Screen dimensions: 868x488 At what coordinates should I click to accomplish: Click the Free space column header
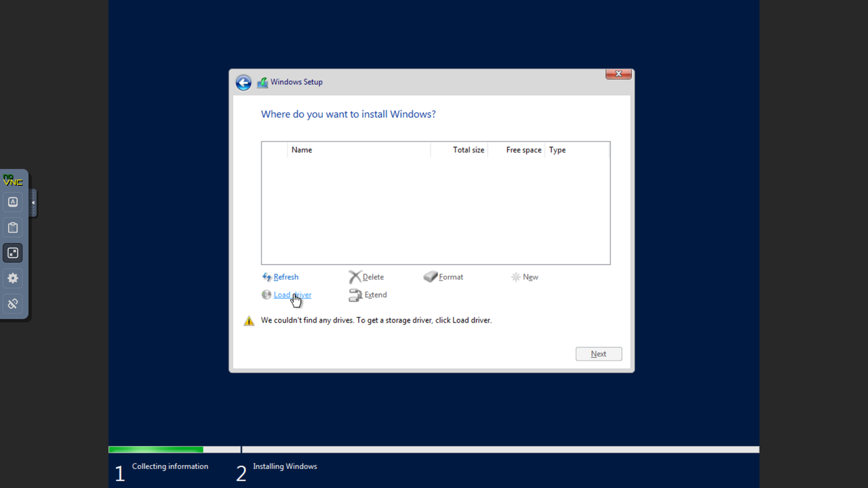point(516,150)
